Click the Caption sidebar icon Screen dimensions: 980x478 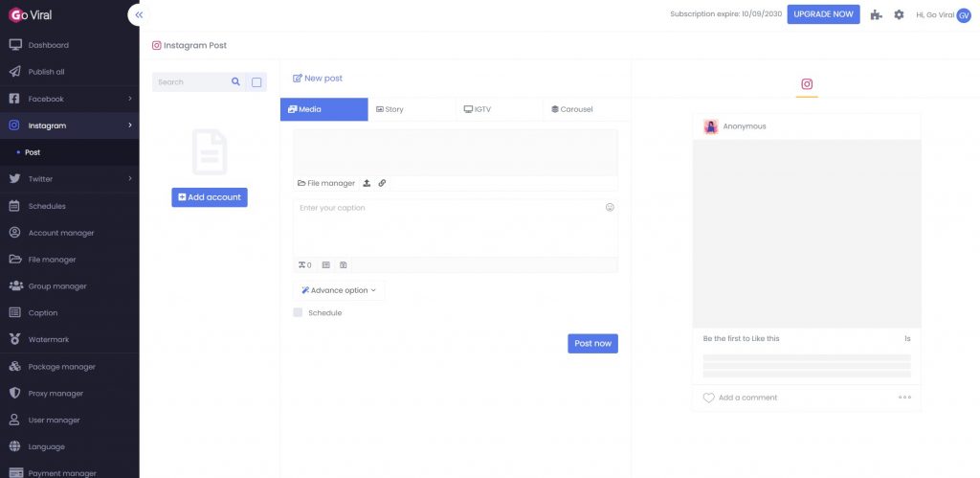pos(15,313)
